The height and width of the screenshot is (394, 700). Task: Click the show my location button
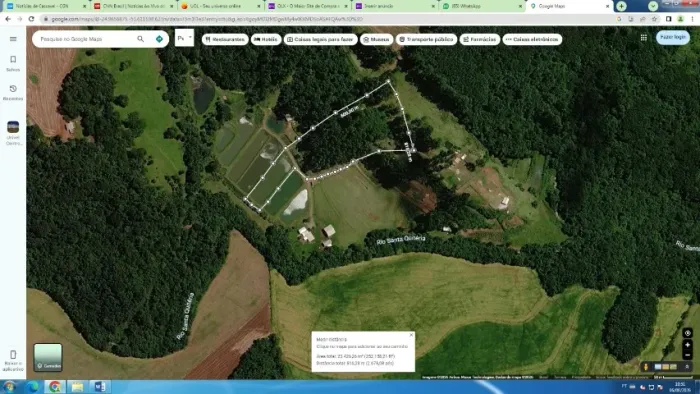click(687, 333)
